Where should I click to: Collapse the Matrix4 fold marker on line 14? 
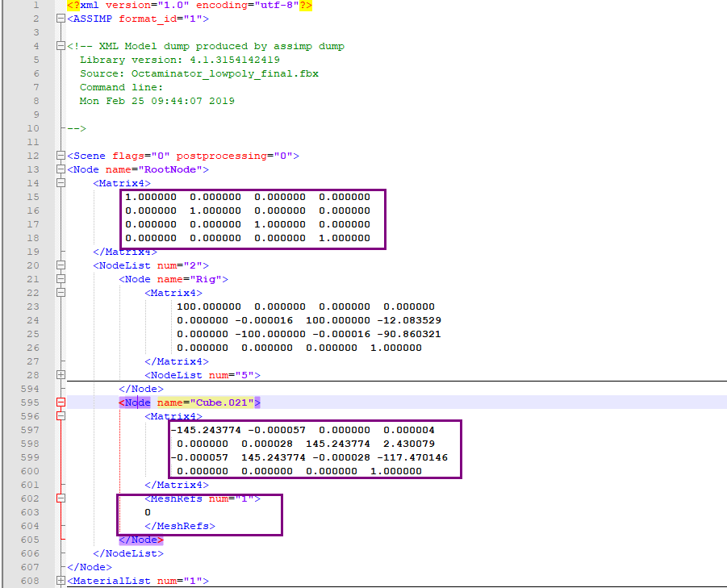coord(61,183)
